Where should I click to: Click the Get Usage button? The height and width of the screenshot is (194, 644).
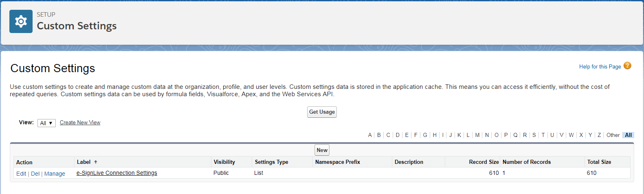pos(322,112)
